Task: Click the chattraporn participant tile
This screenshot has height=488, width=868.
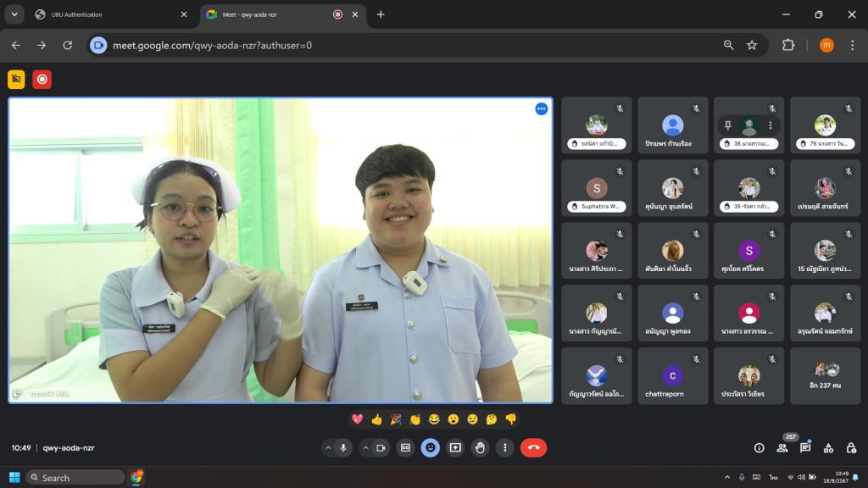Action: (672, 375)
